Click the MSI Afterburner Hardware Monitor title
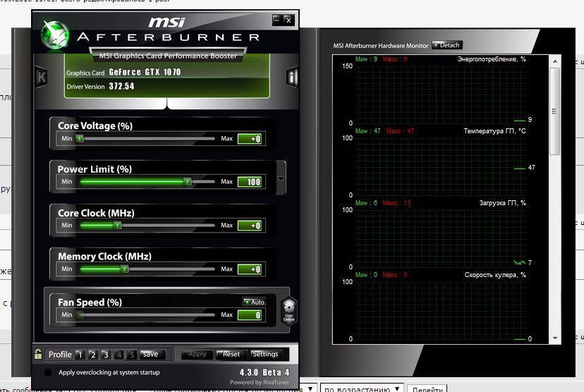This screenshot has height=392, width=584. pyautogui.click(x=381, y=46)
